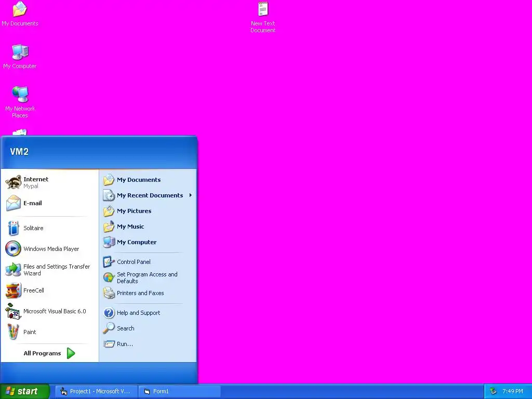The width and height of the screenshot is (532, 399).
Task: Click the Mypal raccoon Internet icon
Action: point(13,182)
